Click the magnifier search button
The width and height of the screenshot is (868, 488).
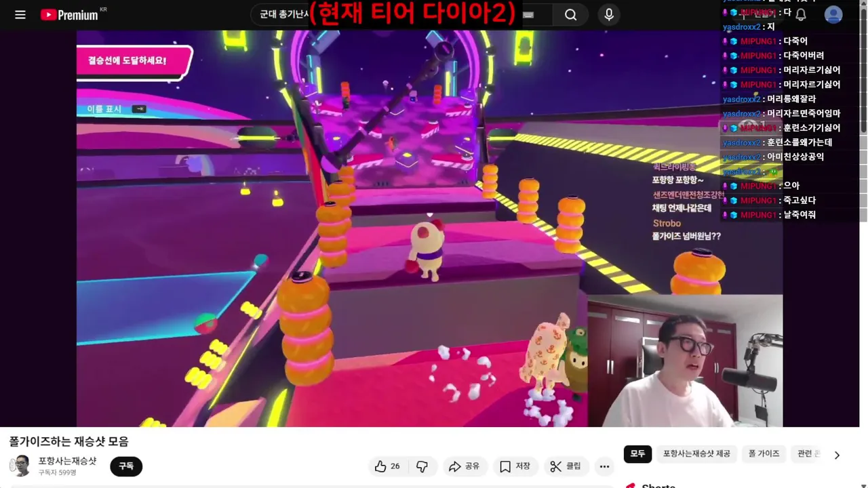point(571,15)
